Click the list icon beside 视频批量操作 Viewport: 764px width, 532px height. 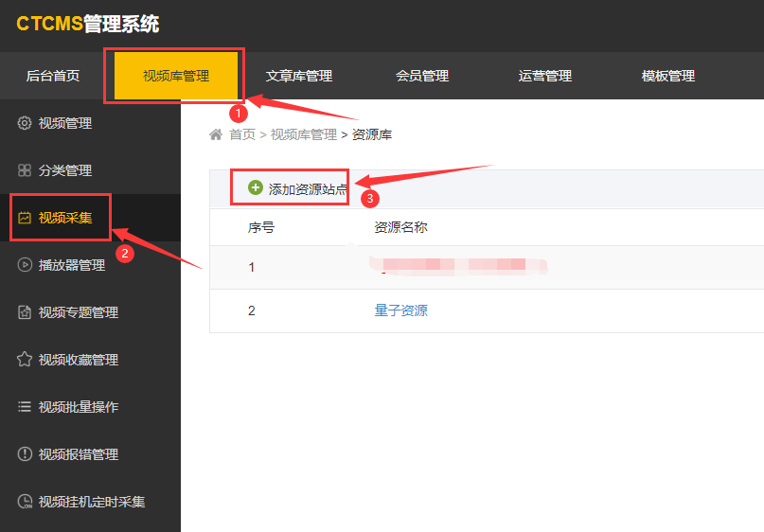[x=25, y=407]
